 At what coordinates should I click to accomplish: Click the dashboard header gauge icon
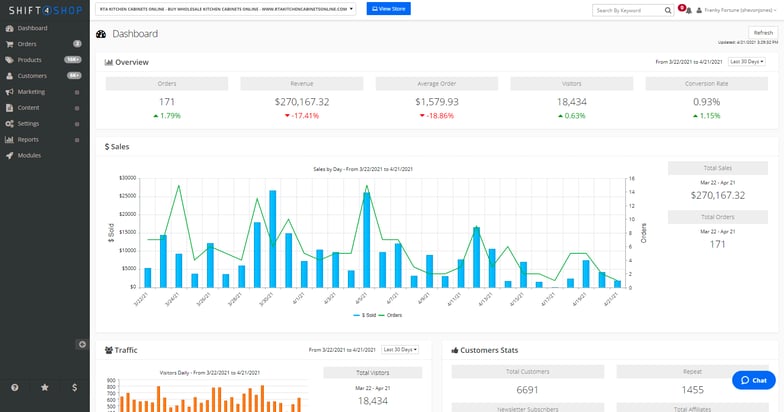[x=101, y=34]
